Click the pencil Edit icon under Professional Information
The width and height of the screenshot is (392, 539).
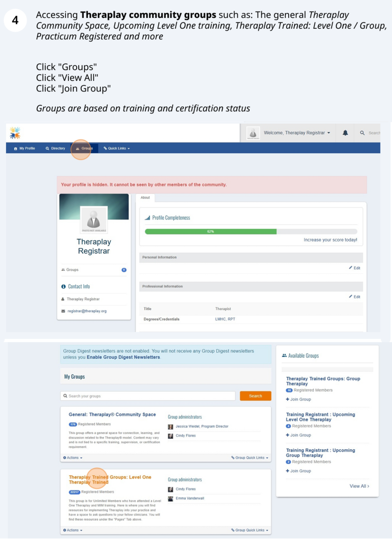tap(350, 296)
